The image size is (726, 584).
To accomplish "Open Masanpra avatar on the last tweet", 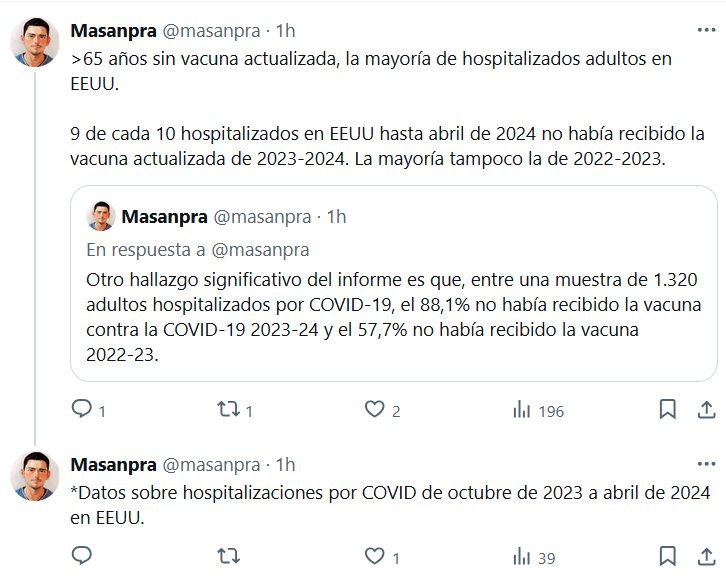I will 35,476.
